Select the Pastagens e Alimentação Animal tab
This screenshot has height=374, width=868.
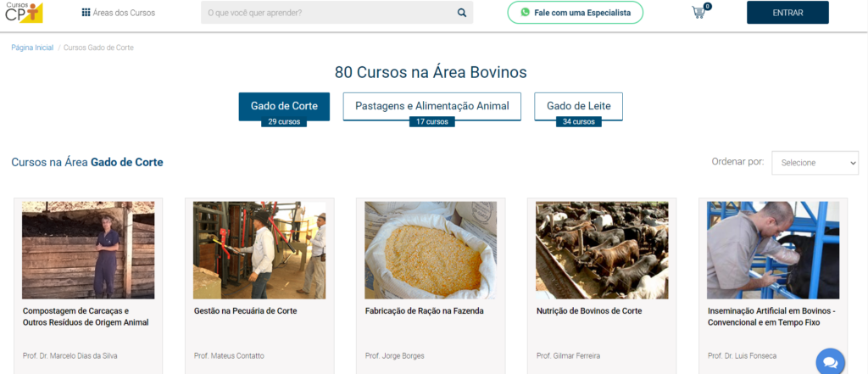point(431,106)
